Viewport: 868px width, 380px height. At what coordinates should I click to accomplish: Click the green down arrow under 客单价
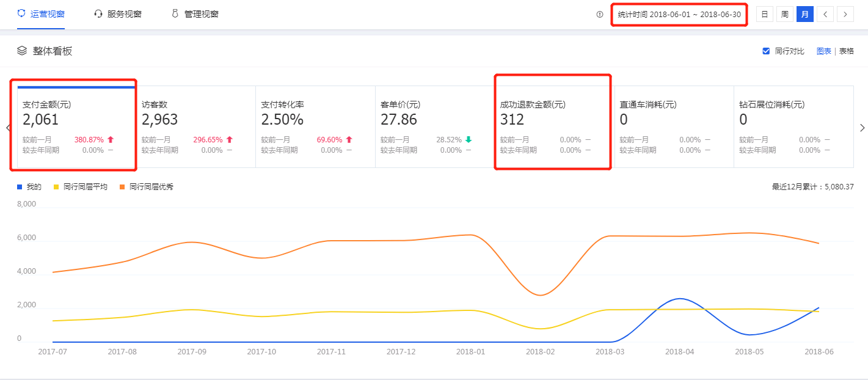[469, 140]
